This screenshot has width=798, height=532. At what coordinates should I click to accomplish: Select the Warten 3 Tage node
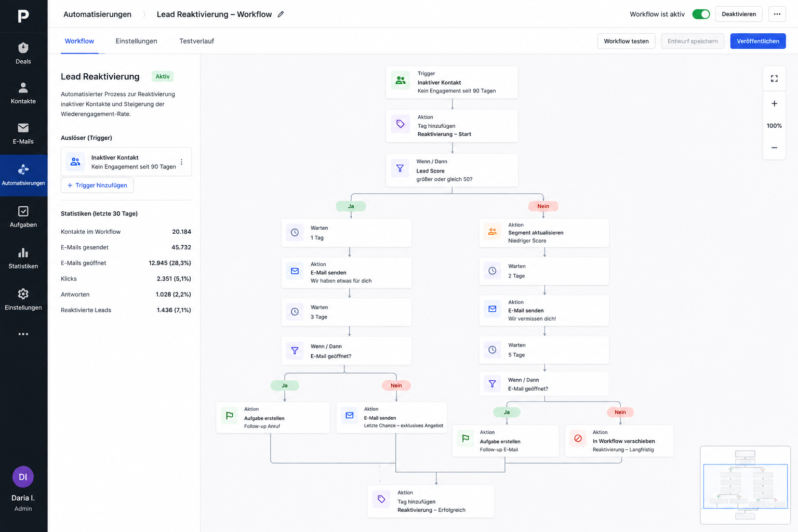tap(347, 312)
